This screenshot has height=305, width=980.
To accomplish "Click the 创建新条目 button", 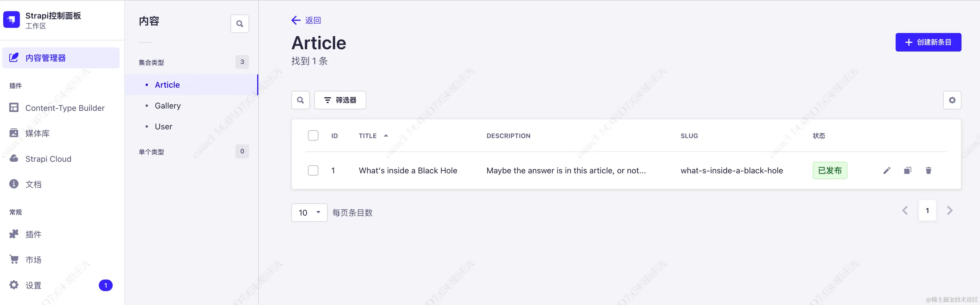I will pos(928,42).
